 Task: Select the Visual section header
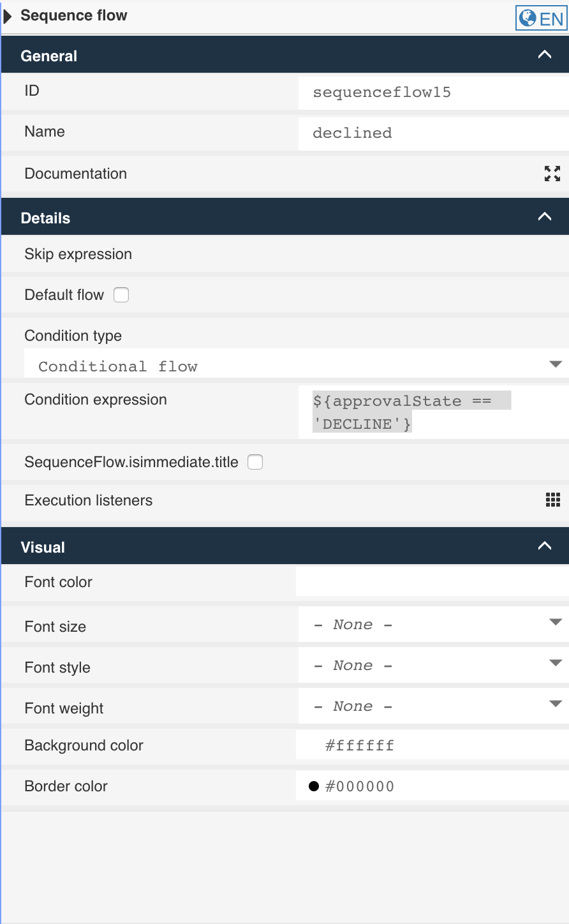41,546
